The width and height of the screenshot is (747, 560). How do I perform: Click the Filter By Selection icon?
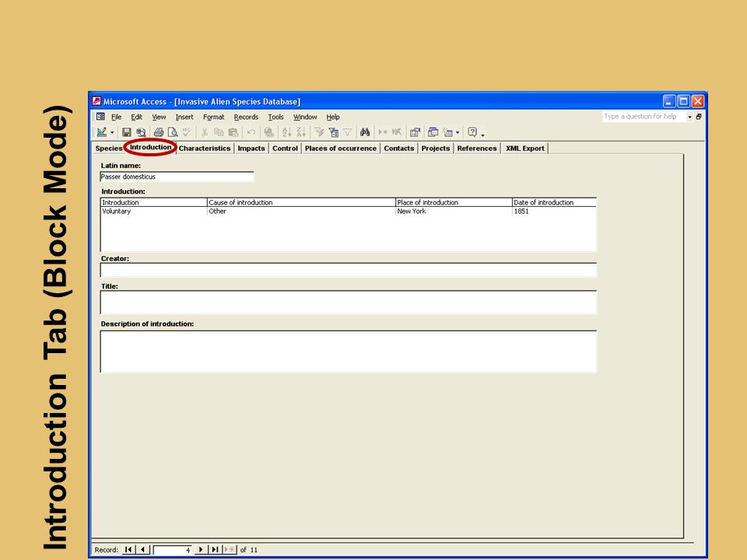[x=319, y=132]
